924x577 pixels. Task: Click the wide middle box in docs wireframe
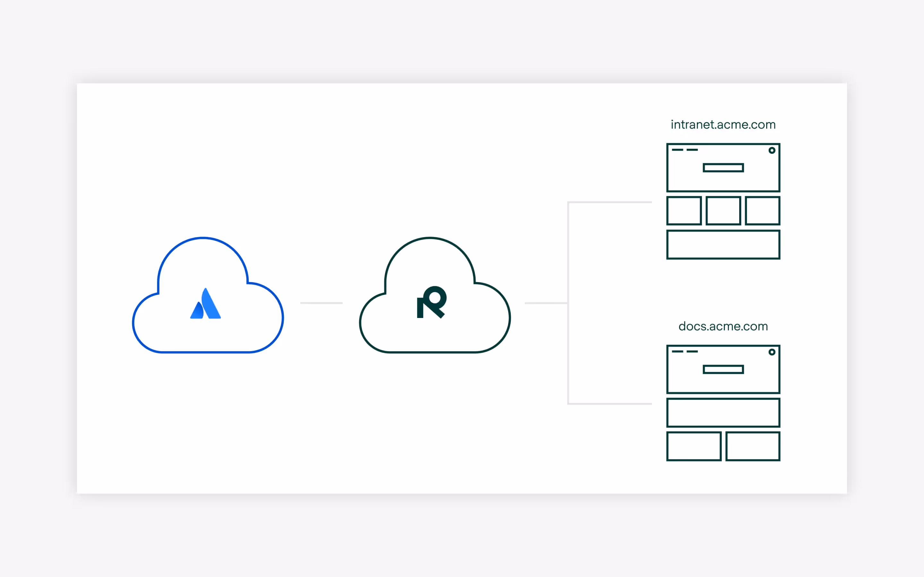pyautogui.click(x=723, y=413)
